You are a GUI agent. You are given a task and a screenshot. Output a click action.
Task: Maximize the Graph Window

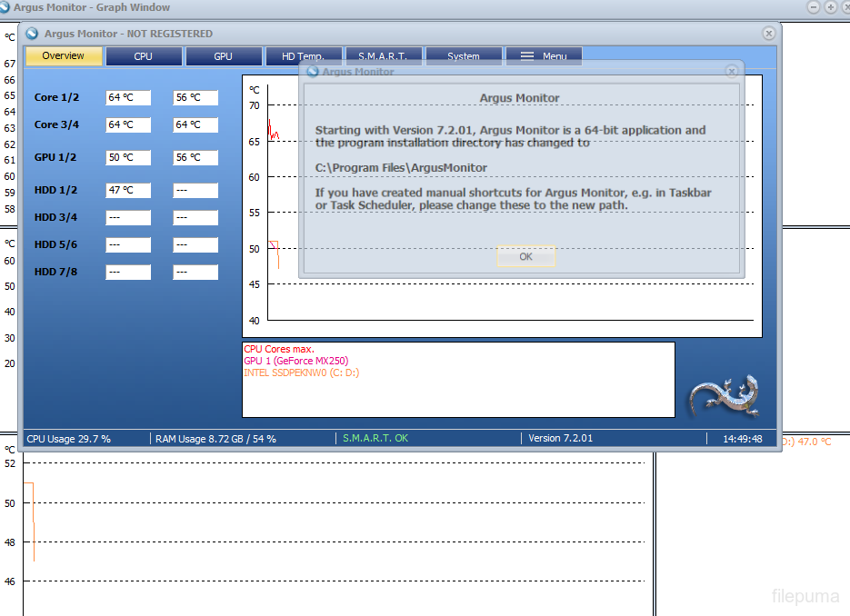point(830,7)
